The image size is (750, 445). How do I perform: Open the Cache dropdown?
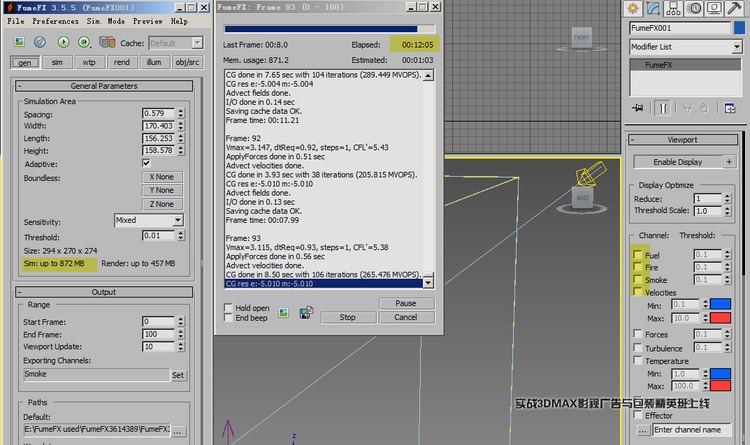coord(176,43)
